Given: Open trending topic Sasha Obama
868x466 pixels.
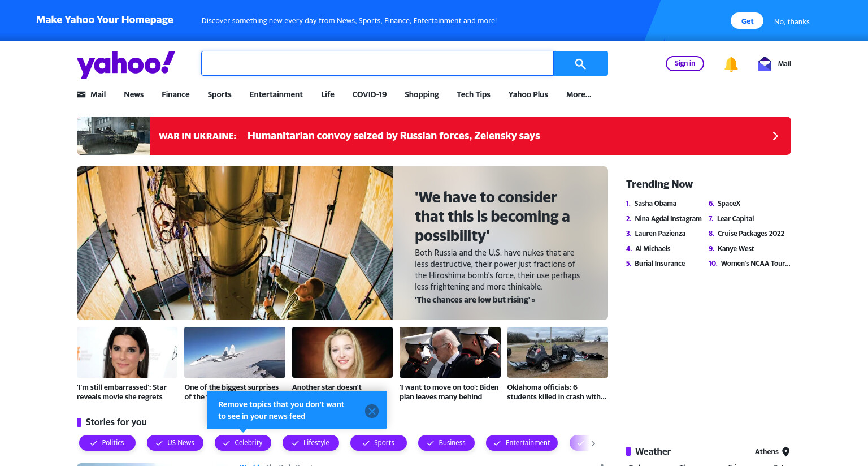Looking at the screenshot, I should (x=656, y=204).
